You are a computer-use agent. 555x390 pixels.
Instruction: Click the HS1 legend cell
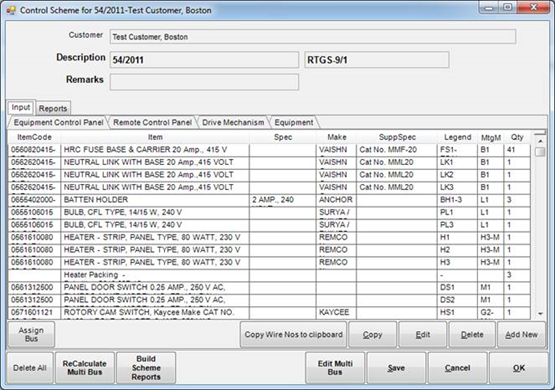pyautogui.click(x=457, y=312)
